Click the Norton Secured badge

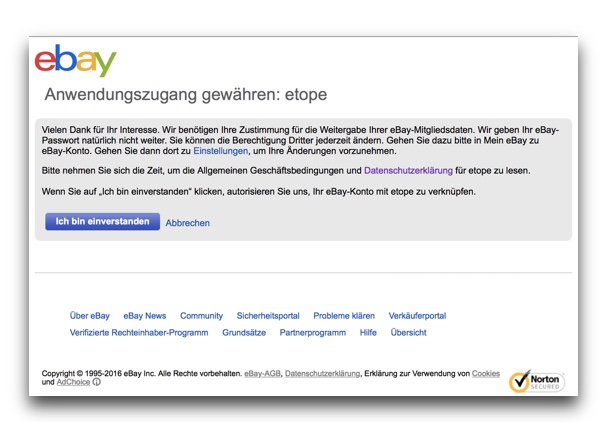point(536,381)
